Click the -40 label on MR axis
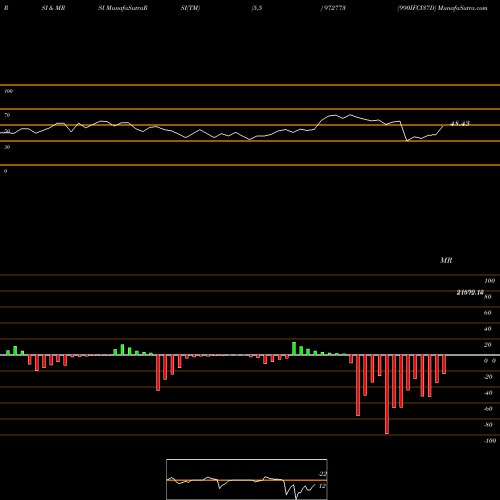Image resolution: width=500 pixels, height=500 pixels. [488, 393]
